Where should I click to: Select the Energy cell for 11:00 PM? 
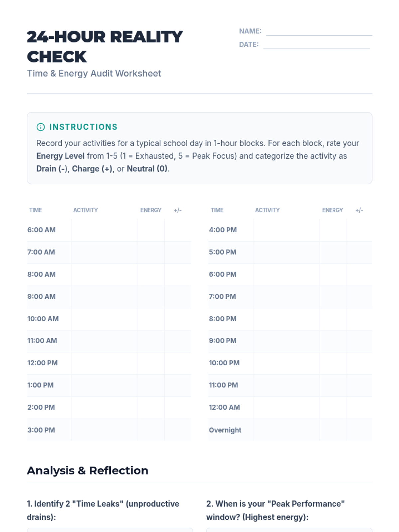coord(332,385)
